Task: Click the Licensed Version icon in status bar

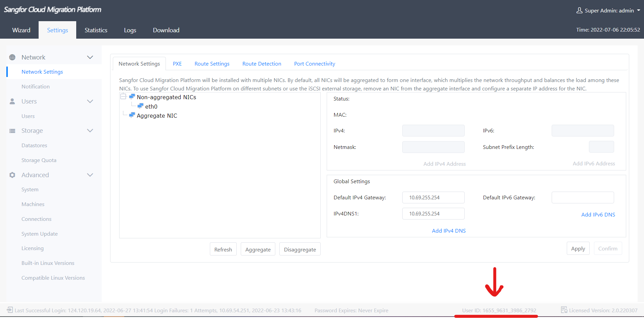Action: [564, 310]
